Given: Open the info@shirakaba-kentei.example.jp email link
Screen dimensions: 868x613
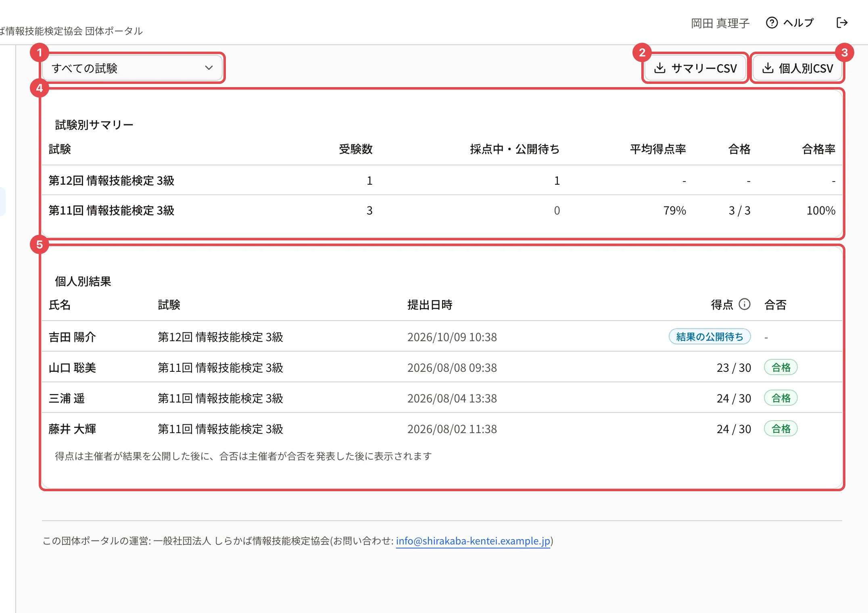Looking at the screenshot, I should pyautogui.click(x=473, y=541).
